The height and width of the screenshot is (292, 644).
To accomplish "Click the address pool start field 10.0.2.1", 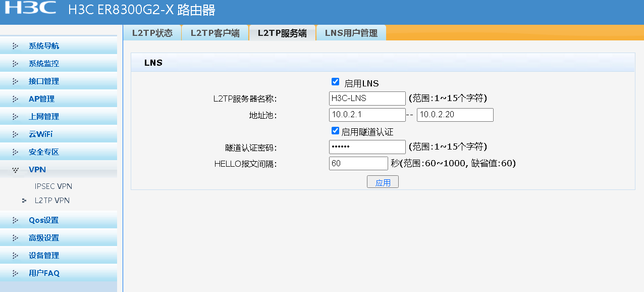I will click(367, 115).
